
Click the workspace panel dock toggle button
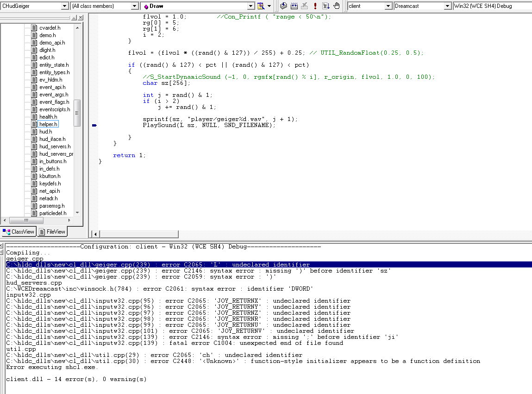coord(74,18)
